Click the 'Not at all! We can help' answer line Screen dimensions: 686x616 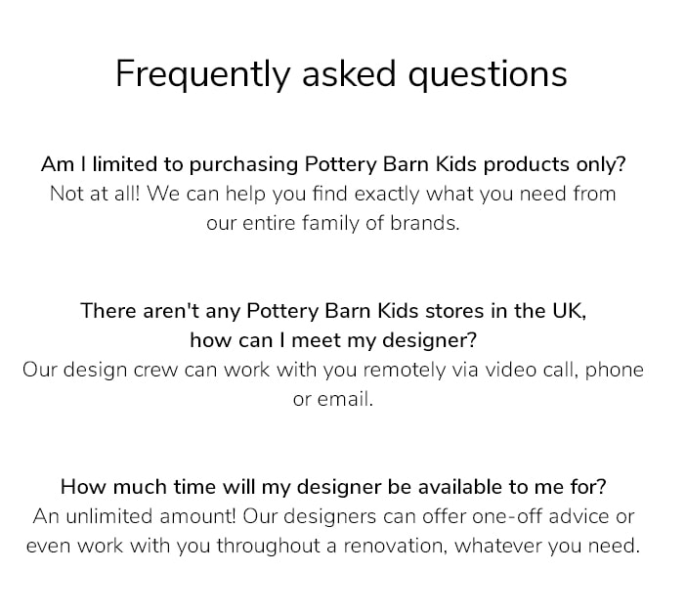click(x=333, y=194)
